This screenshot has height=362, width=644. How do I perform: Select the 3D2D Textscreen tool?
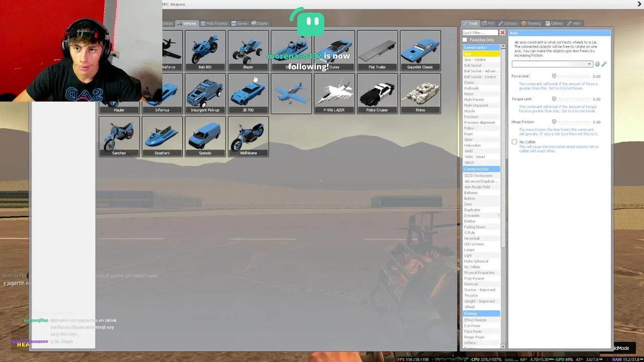point(481,175)
